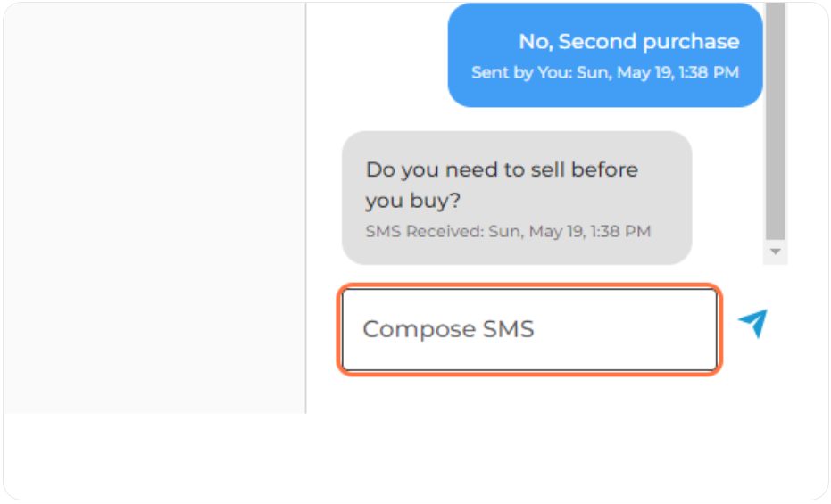Click the empty light-gray left sidebar panel

pos(154,208)
